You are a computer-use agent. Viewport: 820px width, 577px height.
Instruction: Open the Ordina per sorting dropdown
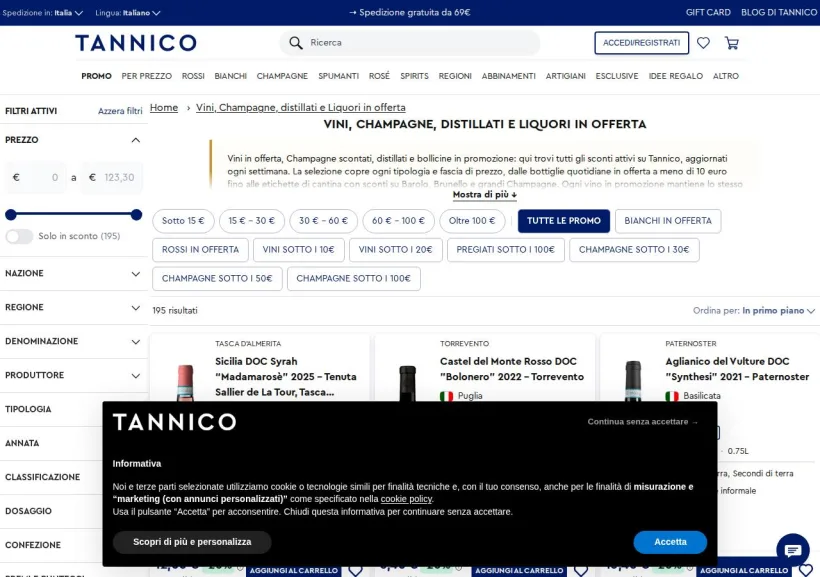(x=754, y=311)
